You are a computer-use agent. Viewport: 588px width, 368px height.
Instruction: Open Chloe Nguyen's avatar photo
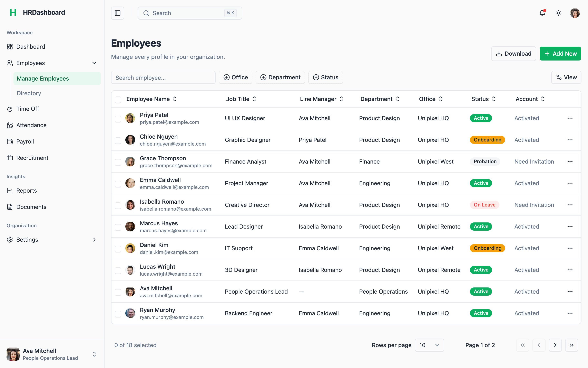pos(130,140)
